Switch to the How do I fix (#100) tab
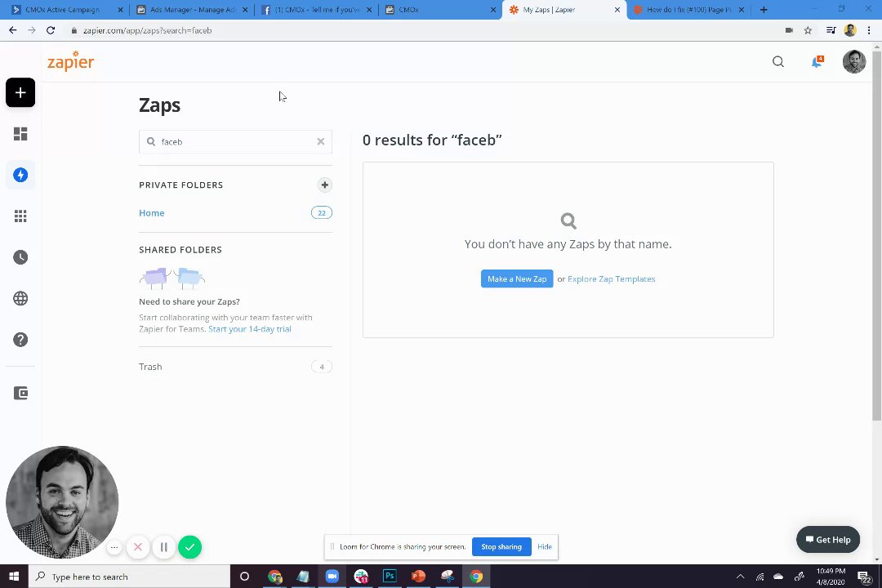 click(x=688, y=10)
